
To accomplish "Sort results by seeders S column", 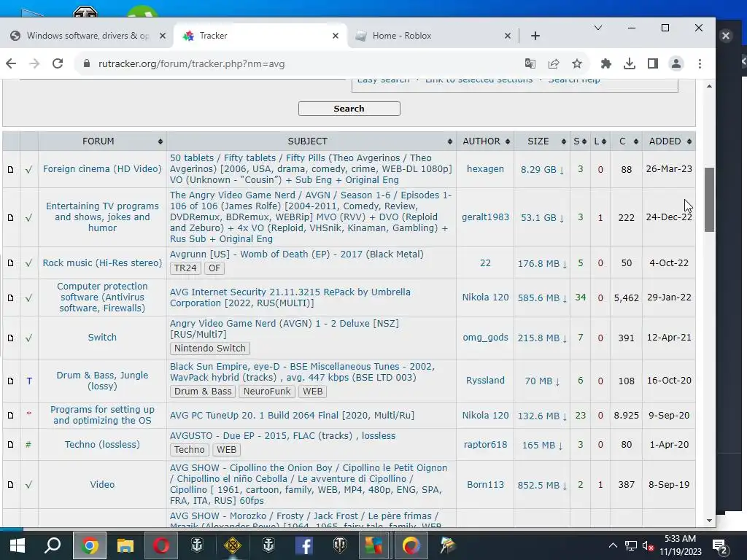I will tap(580, 141).
